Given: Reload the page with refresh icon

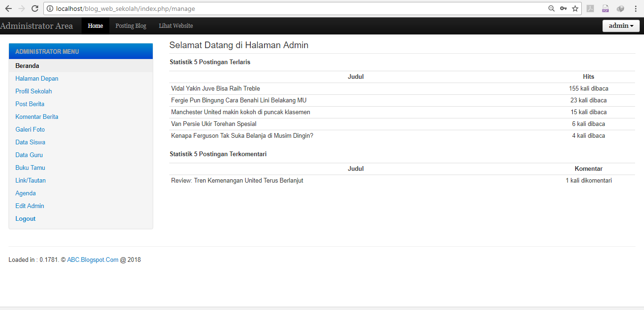Looking at the screenshot, I should 34,8.
